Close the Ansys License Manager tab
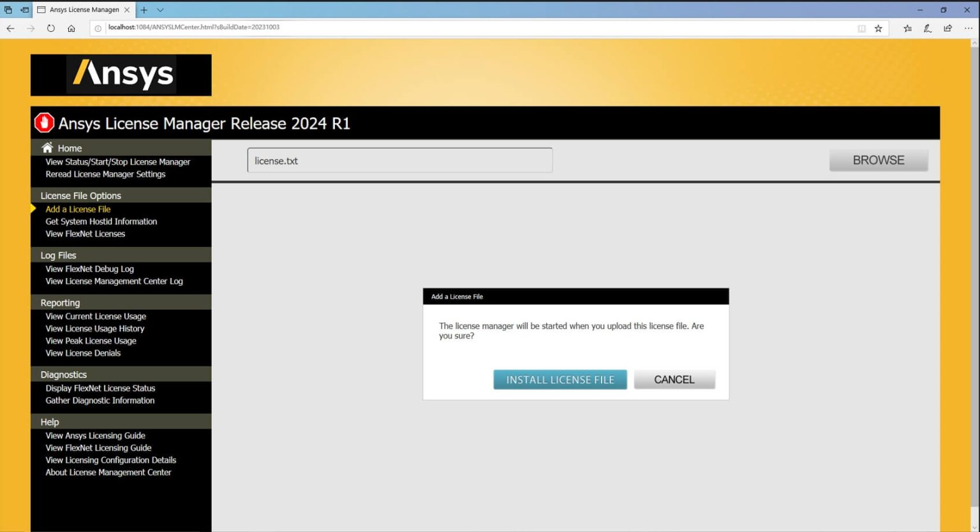This screenshot has height=532, width=980. [x=127, y=10]
